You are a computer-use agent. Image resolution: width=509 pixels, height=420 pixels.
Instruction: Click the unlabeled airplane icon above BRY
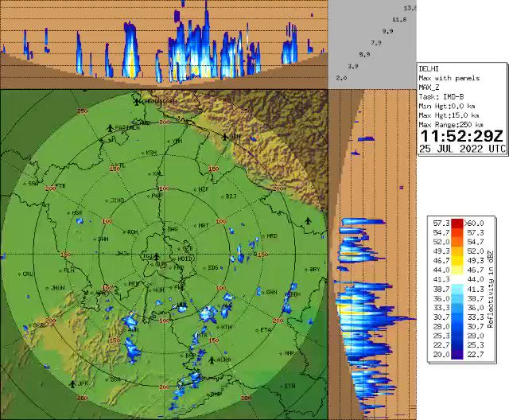click(x=308, y=221)
